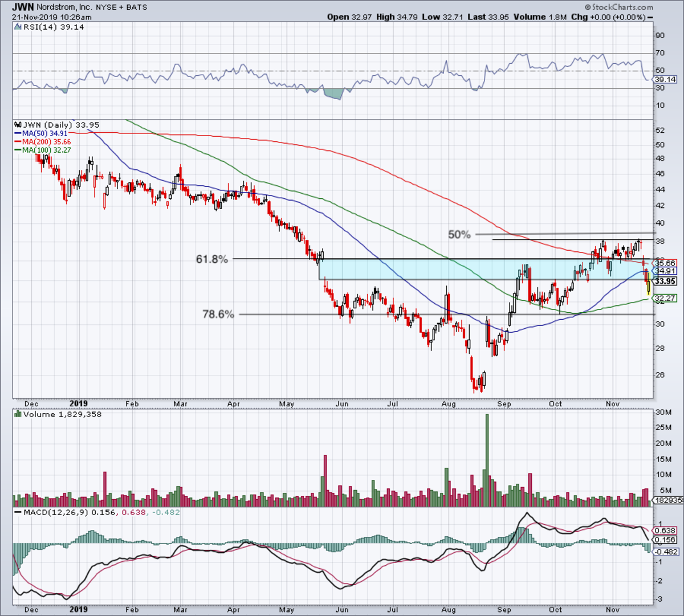Click the 44 label on price axis
This screenshot has width=684, height=616.
coord(660,189)
